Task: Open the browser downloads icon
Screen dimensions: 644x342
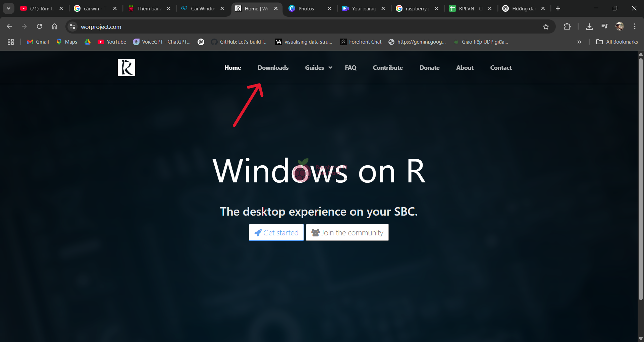Action: (589, 27)
